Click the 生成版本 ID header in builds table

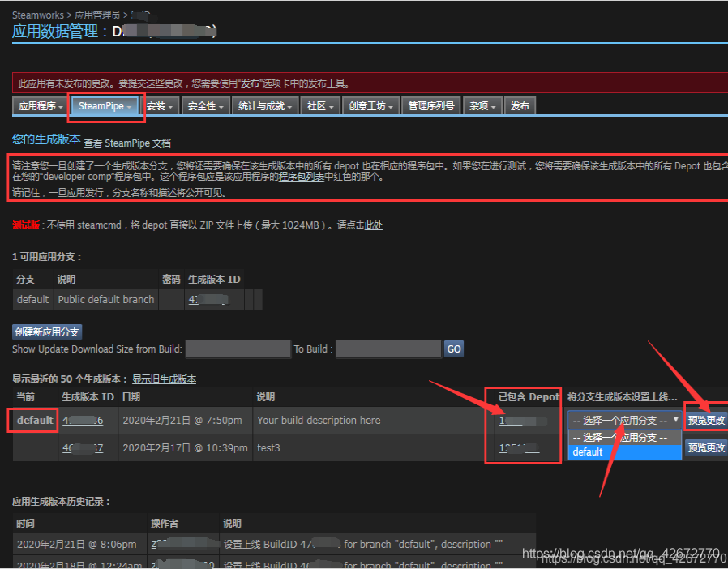(x=88, y=397)
